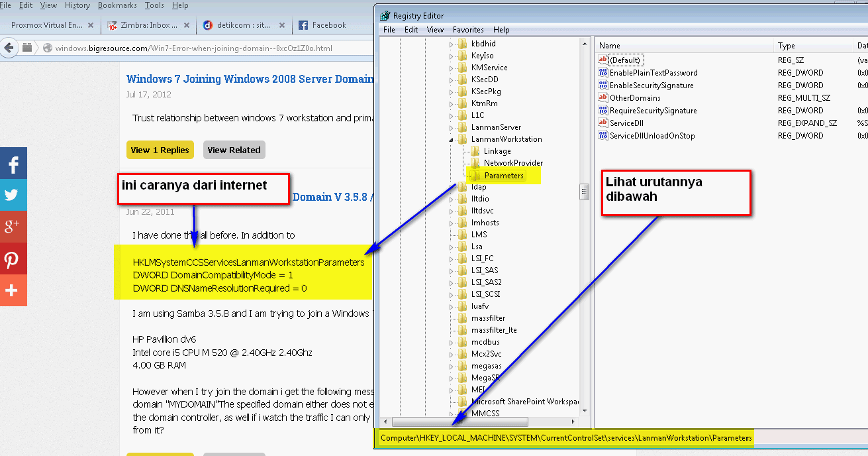Select the massfilter_lte registry key
The image size is (868, 456).
coord(494,330)
